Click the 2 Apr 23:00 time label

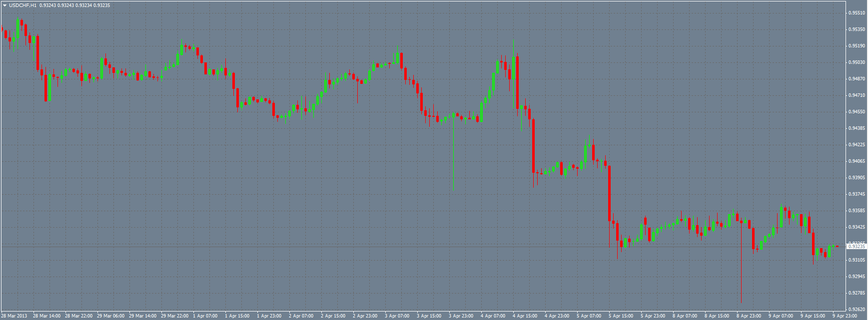pos(365,316)
